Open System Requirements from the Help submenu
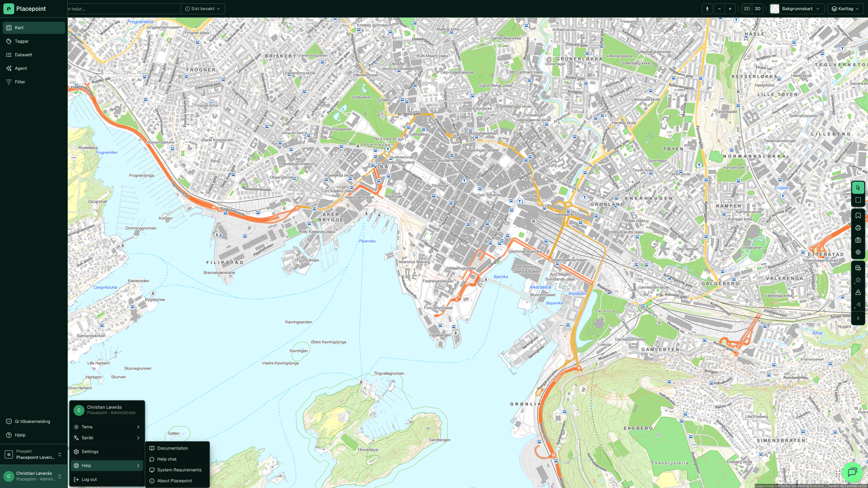Screen dimensions: 868x488 coord(177,470)
